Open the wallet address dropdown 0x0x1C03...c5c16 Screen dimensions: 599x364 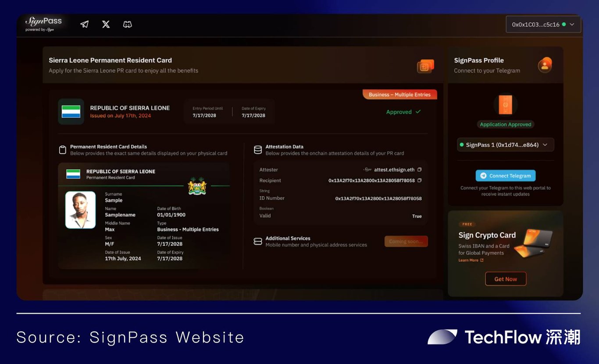click(543, 25)
